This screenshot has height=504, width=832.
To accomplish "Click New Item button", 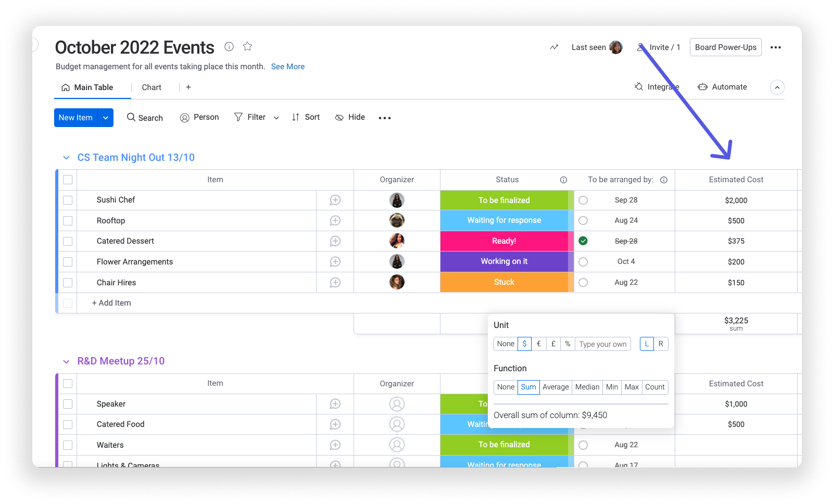I will coord(76,118).
